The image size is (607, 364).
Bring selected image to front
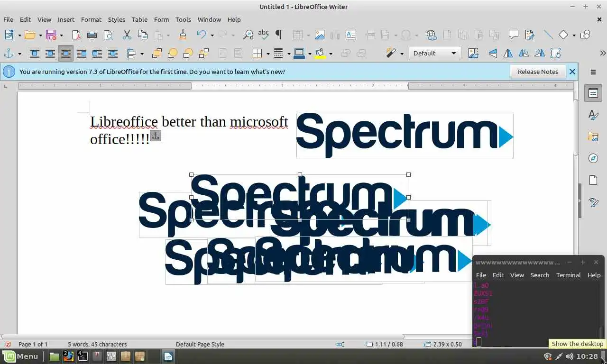point(156,53)
